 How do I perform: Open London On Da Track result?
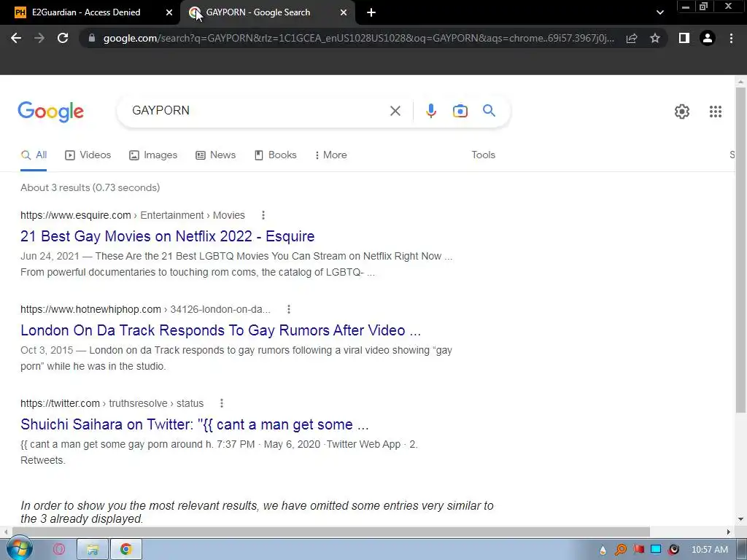click(220, 330)
